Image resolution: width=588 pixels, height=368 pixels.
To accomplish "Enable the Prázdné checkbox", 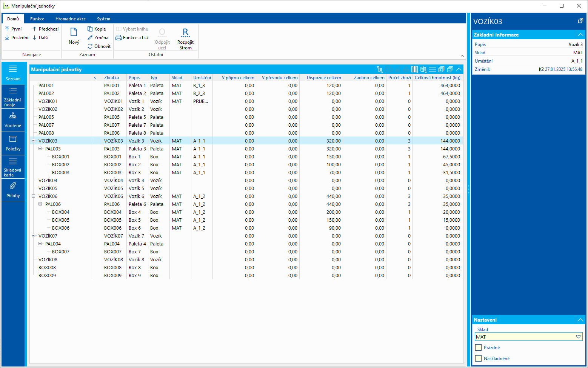I will tap(479, 348).
